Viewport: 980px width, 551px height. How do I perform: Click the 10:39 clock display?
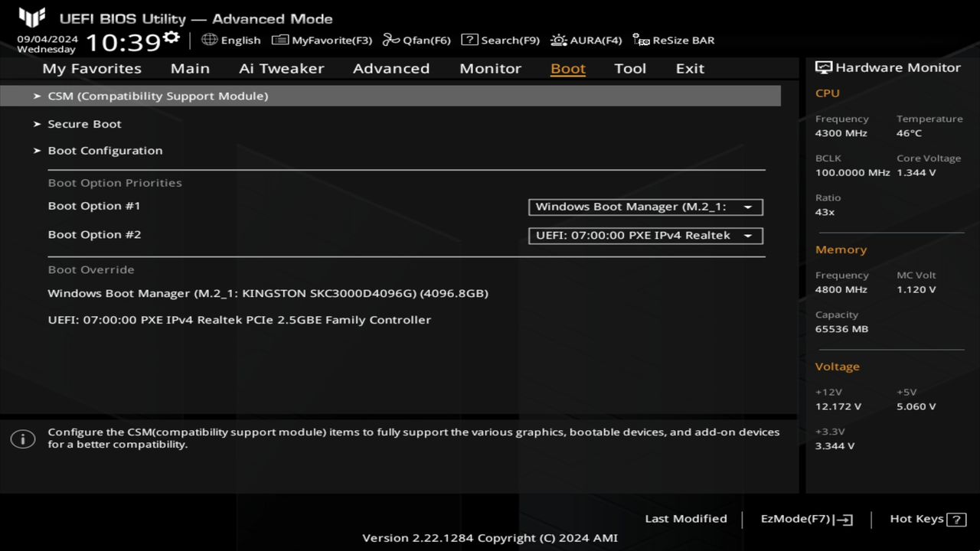point(122,42)
